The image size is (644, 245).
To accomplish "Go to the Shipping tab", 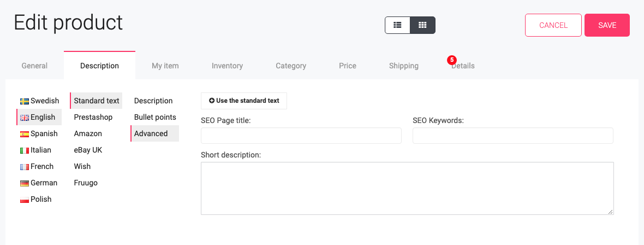I will 404,66.
